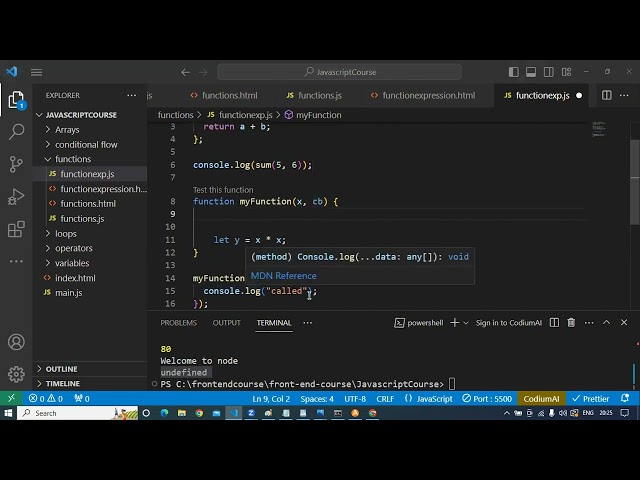Open the Extensions view

coord(16,229)
